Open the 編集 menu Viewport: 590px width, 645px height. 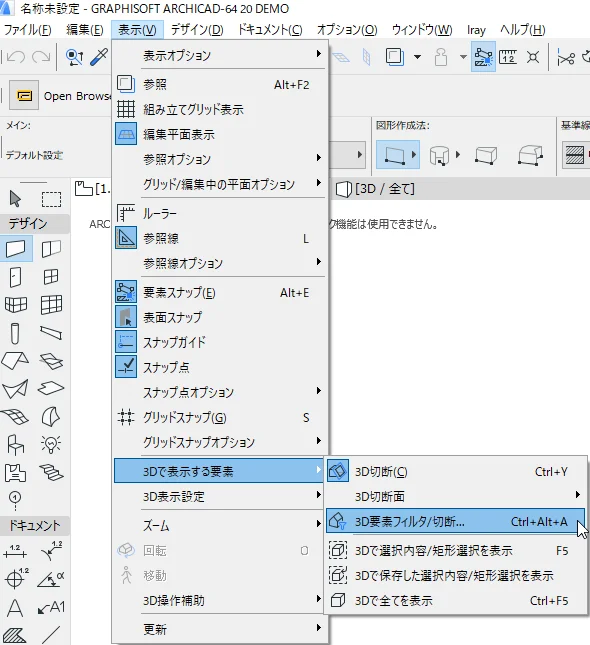point(85,30)
